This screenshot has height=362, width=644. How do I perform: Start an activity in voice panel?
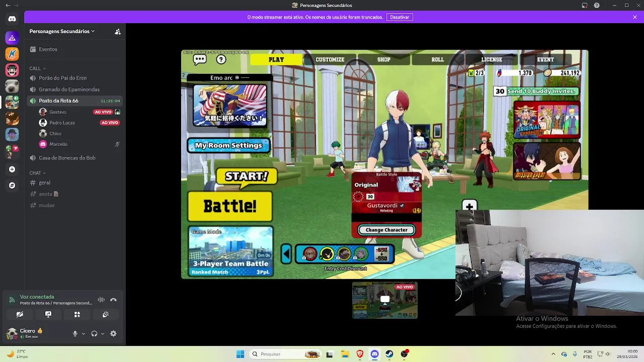coord(77,314)
